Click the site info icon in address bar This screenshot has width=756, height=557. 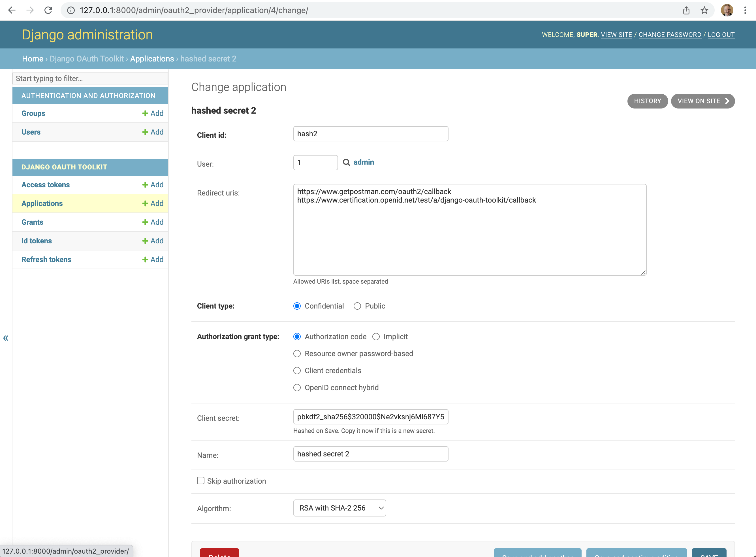click(x=71, y=10)
